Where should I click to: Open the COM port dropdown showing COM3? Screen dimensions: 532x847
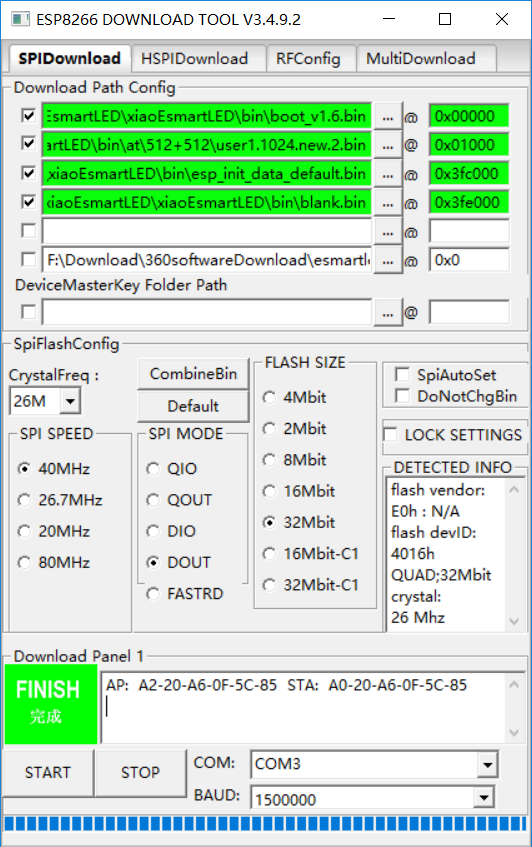487,764
